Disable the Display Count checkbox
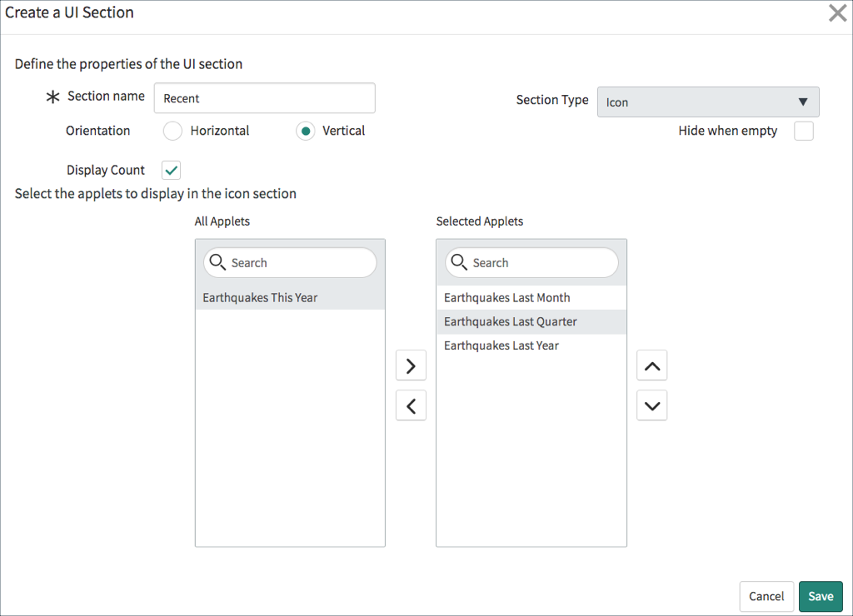Screen dimensions: 853x616 click(170, 170)
